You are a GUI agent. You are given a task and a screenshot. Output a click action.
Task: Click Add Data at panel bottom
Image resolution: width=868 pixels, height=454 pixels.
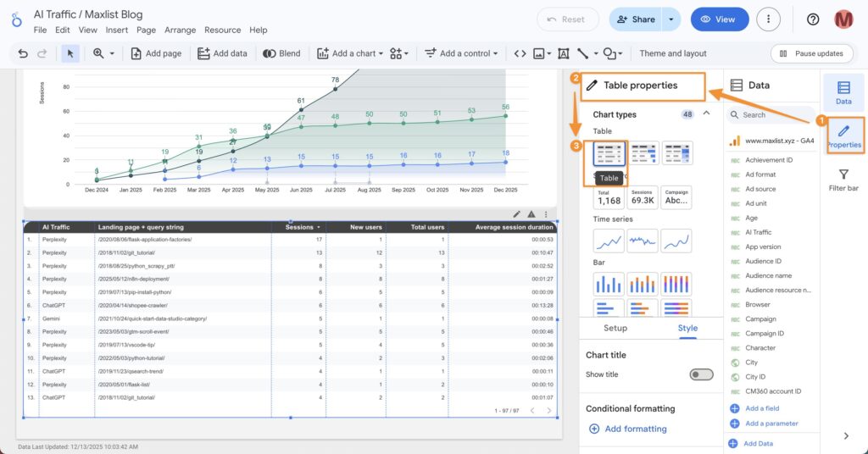751,444
